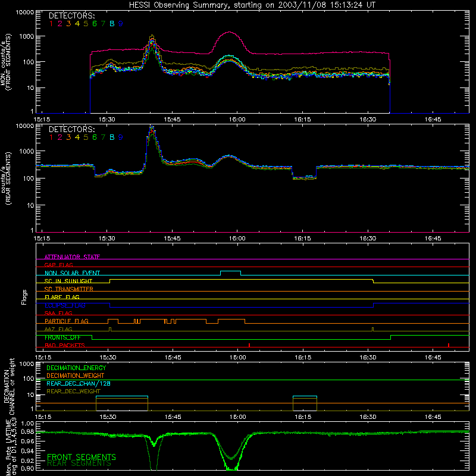Click '16:30' time label under flags plot
Image resolution: width=476 pixels, height=476 pixels.
[x=368, y=358]
